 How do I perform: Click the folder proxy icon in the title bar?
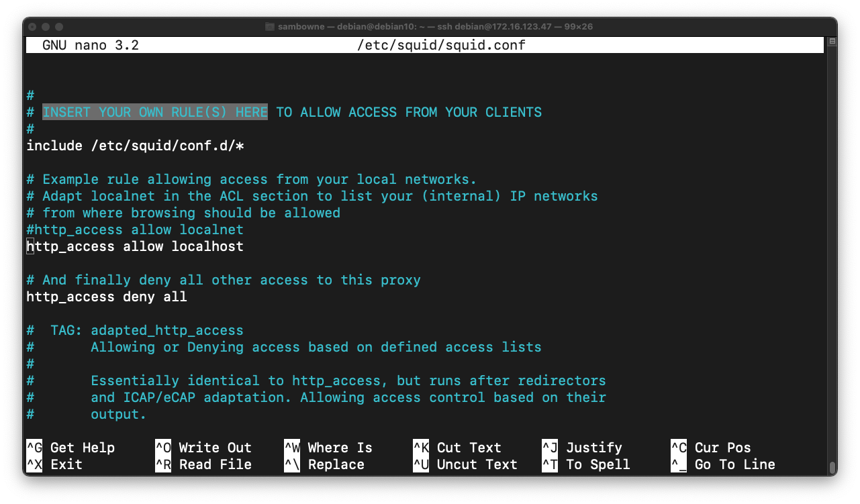[x=270, y=27]
